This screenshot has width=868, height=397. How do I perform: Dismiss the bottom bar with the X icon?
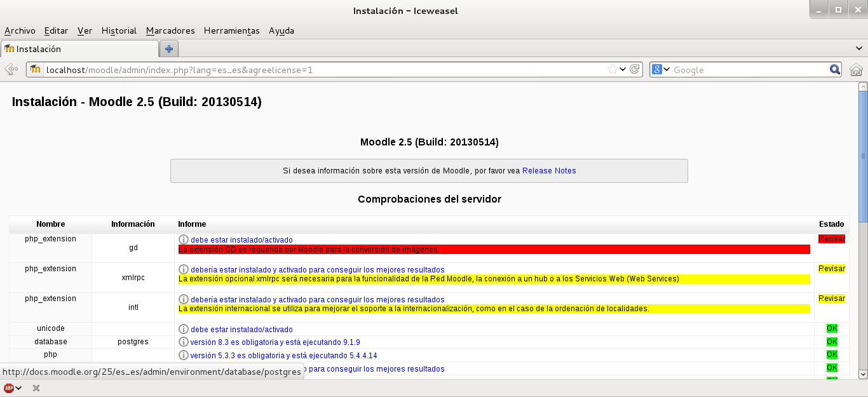pos(36,388)
